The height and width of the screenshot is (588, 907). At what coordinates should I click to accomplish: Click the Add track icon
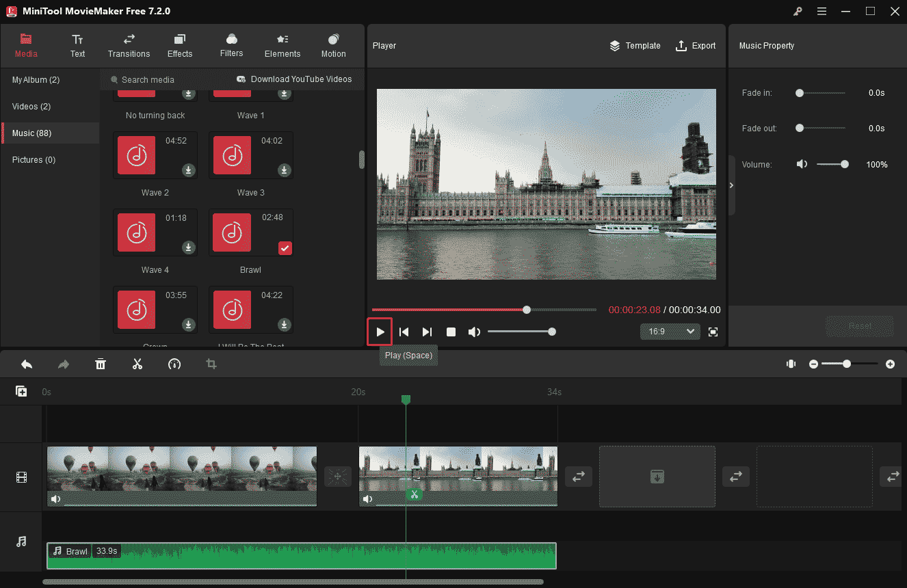(x=21, y=391)
